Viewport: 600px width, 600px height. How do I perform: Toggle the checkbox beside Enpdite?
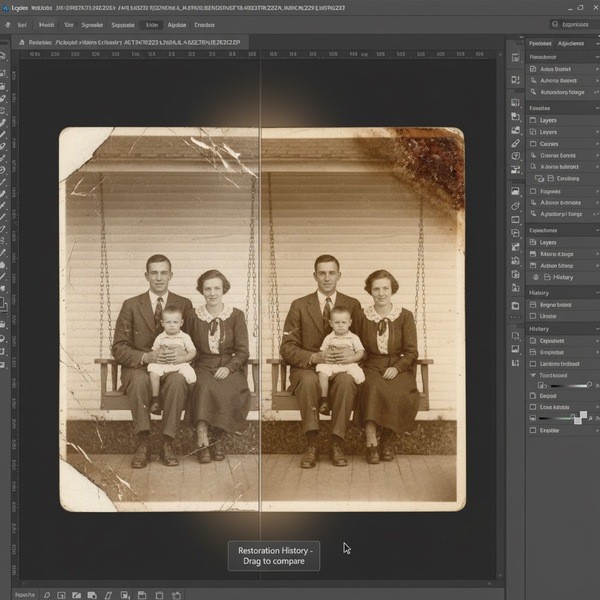point(533,430)
